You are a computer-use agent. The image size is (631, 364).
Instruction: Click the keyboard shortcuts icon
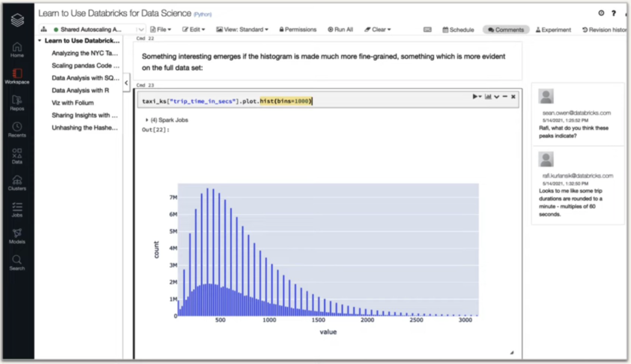pyautogui.click(x=427, y=30)
